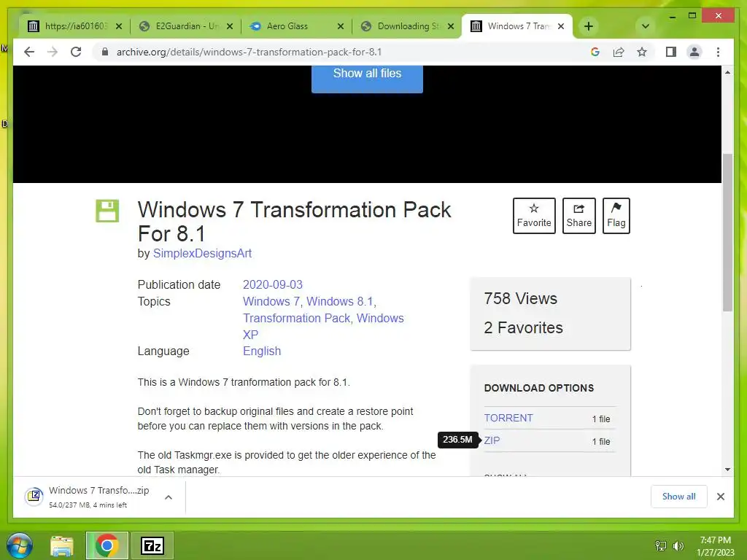Close the Aero Glass tab
747x560 pixels.
(340, 26)
